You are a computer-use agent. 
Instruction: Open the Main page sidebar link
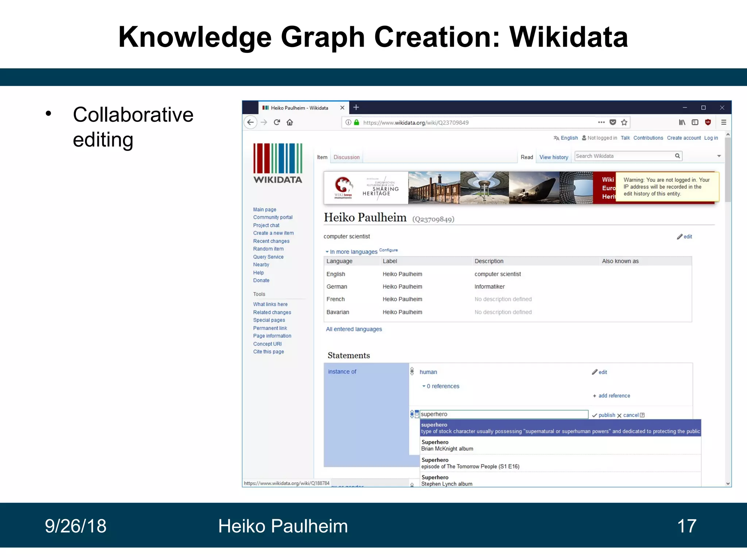point(265,210)
